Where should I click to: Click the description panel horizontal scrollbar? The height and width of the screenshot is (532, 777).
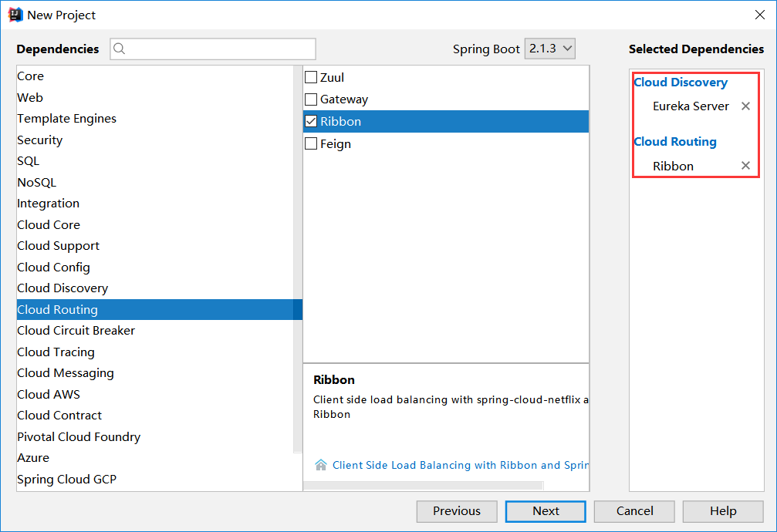point(424,486)
